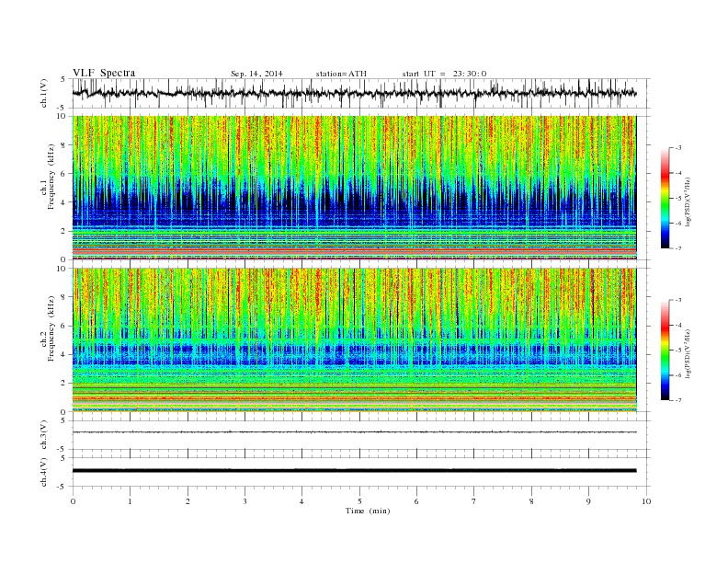Click time-axis tick label "5"
Viewport: 728px width, 563px height.
pos(359,501)
